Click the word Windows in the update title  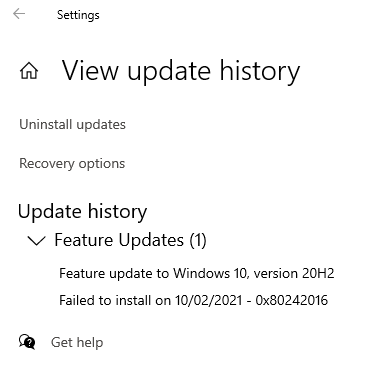point(201,273)
